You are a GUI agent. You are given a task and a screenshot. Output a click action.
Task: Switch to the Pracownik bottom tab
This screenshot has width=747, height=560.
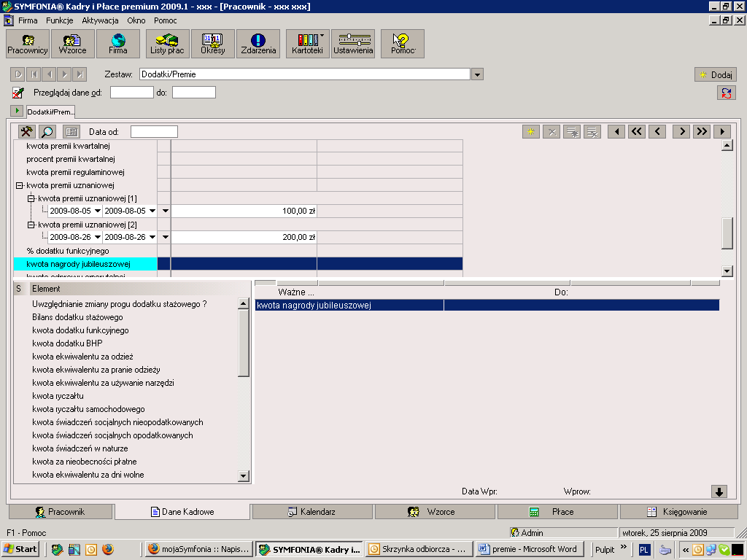pyautogui.click(x=61, y=512)
